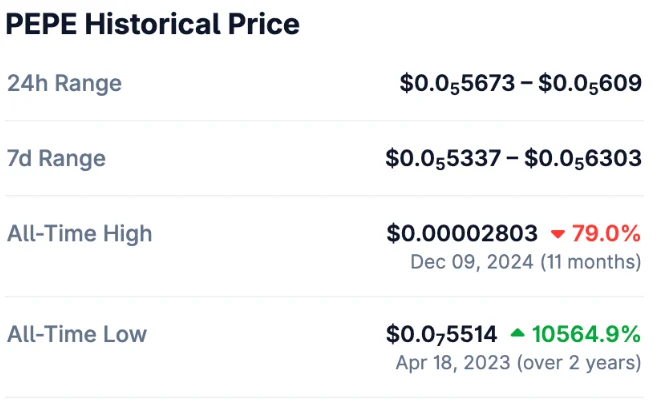This screenshot has width=659, height=402.
Task: Select the 7d Range label
Action: pyautogui.click(x=56, y=159)
